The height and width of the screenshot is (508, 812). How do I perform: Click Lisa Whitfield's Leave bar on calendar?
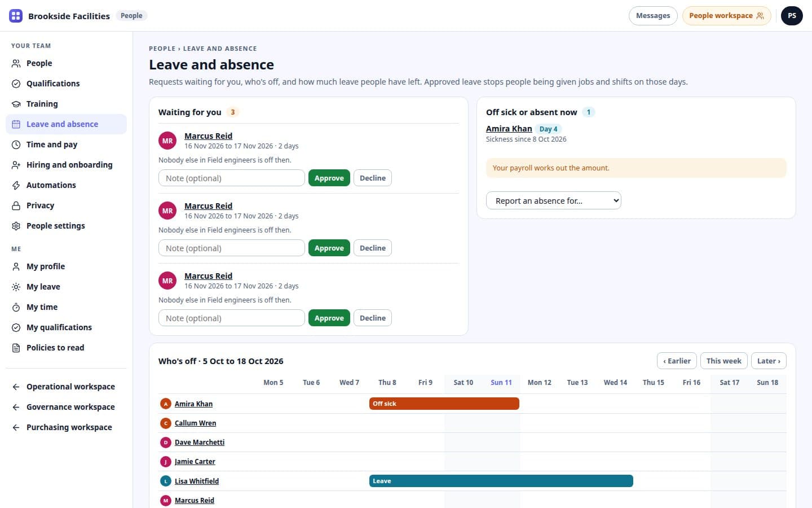click(x=501, y=481)
